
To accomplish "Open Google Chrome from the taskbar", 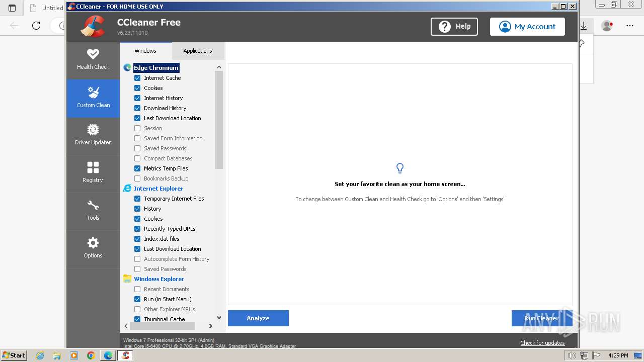I will coord(91,355).
